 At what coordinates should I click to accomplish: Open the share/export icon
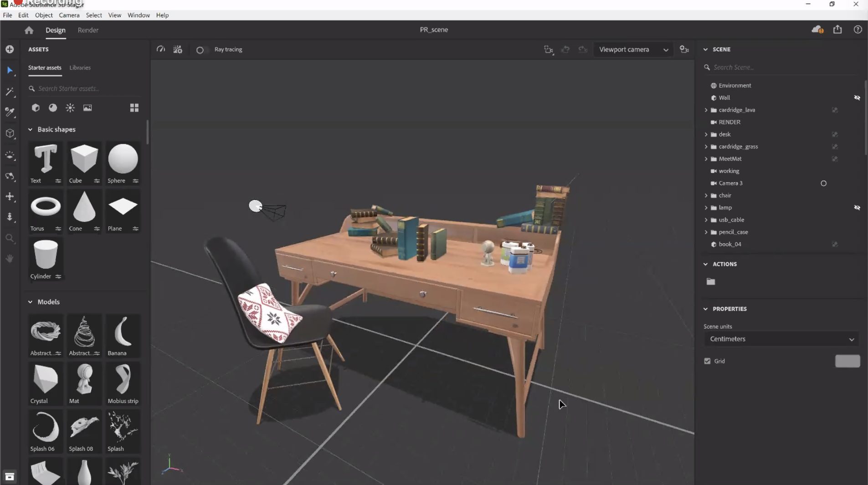(x=837, y=30)
